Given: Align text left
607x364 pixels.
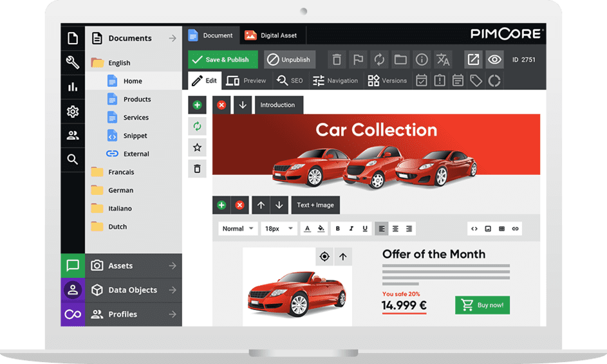Looking at the screenshot, I should [382, 228].
